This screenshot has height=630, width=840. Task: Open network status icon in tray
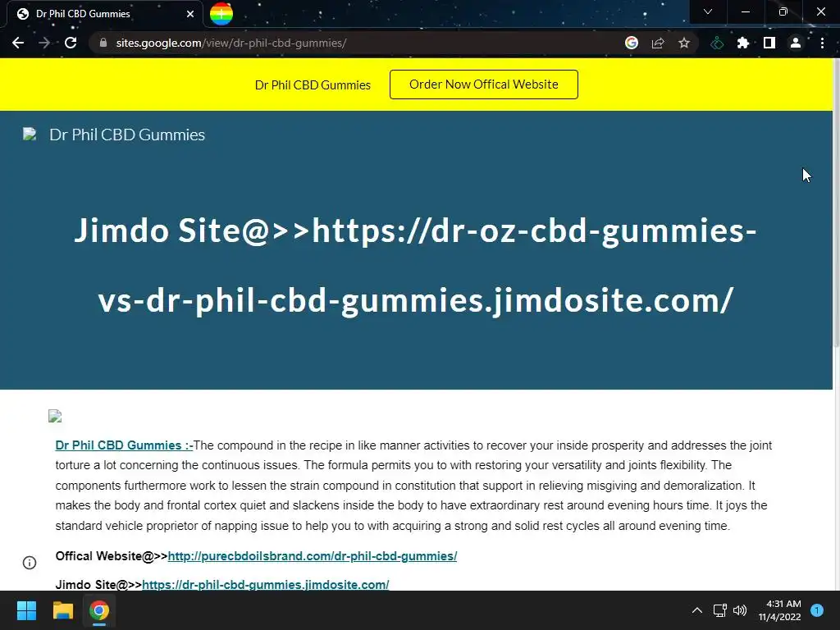coord(720,610)
